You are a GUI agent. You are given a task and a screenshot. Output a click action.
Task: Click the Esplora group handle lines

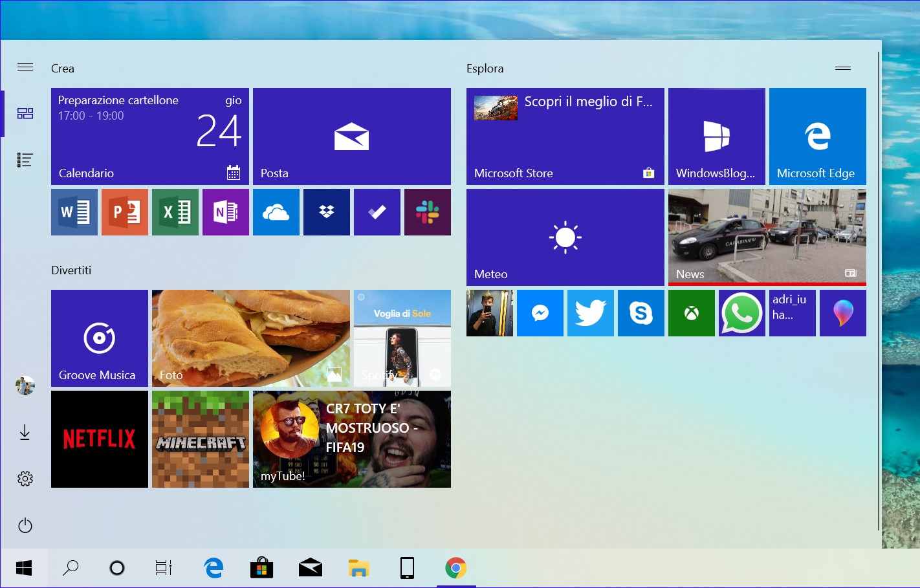tap(843, 68)
